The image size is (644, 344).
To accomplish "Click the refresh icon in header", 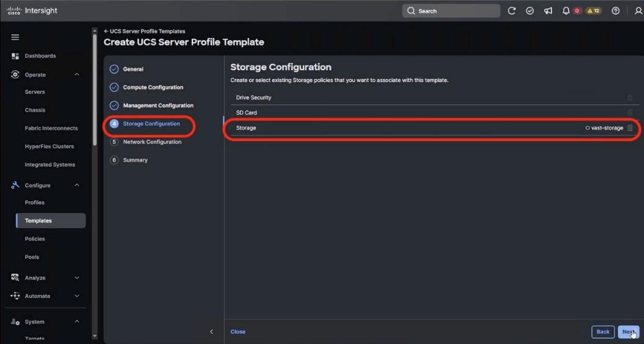I will (x=511, y=11).
